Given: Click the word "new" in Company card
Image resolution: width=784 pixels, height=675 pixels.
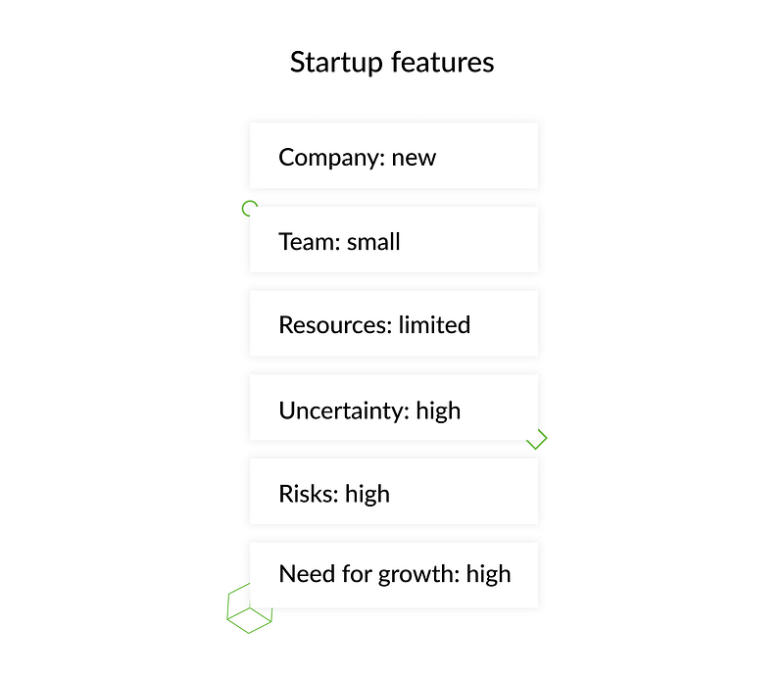Looking at the screenshot, I should click(414, 159).
